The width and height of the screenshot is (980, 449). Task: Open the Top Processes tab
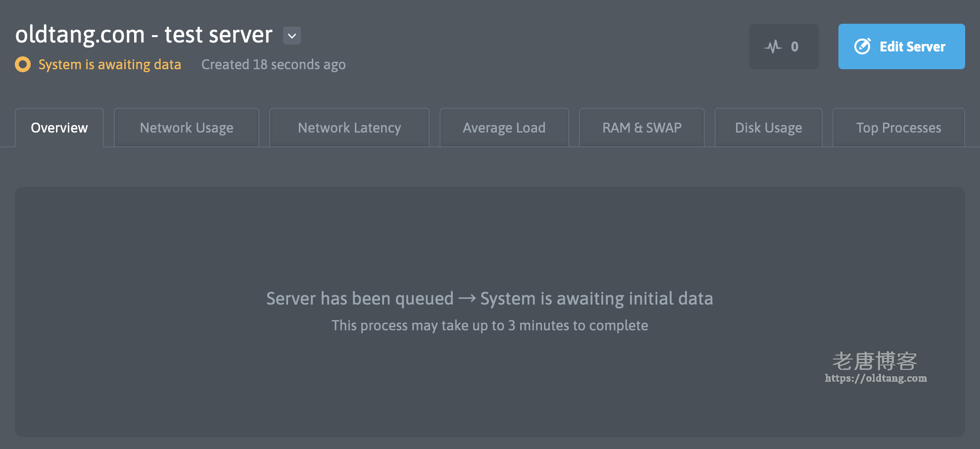899,128
